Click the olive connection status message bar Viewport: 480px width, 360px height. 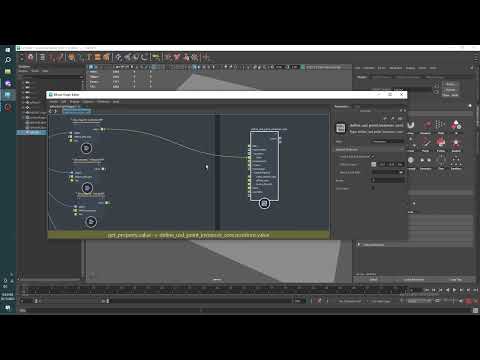pyautogui.click(x=188, y=235)
